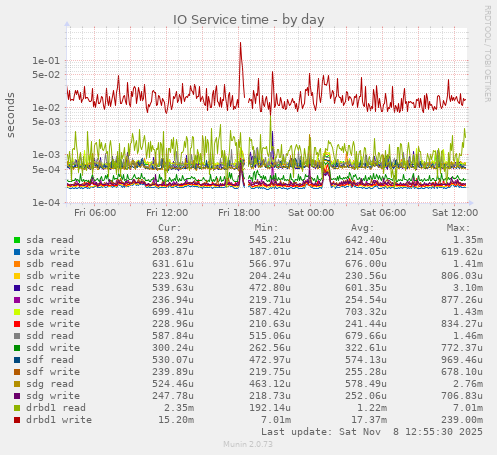Click sda read average value 642.40u

pyautogui.click(x=366, y=240)
